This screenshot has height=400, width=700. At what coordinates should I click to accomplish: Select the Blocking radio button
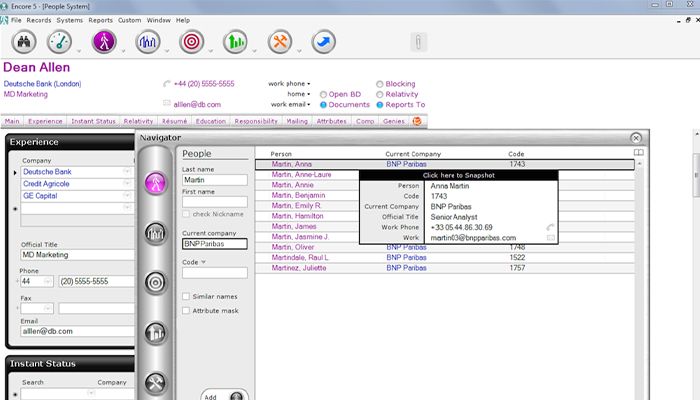tap(379, 84)
